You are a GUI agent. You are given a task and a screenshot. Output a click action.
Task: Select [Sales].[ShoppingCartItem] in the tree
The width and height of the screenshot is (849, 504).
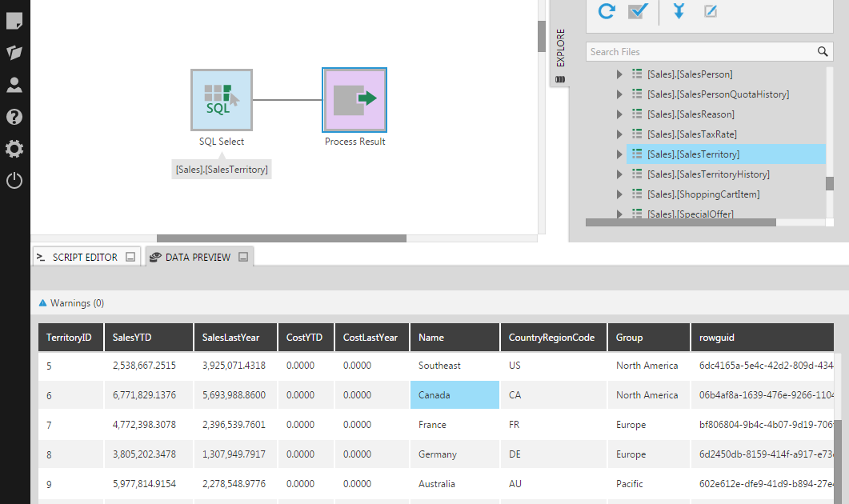coord(703,194)
